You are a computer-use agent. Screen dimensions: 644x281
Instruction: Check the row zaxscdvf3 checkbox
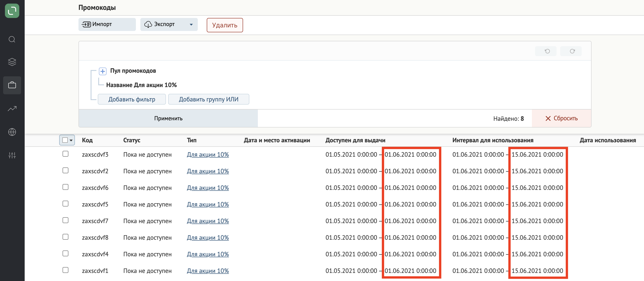click(x=65, y=154)
